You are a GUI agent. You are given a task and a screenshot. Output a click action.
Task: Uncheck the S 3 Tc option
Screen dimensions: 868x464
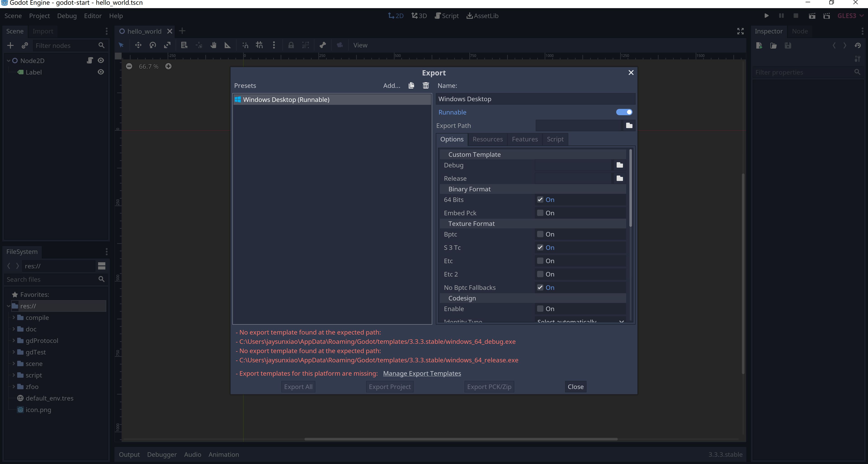540,248
